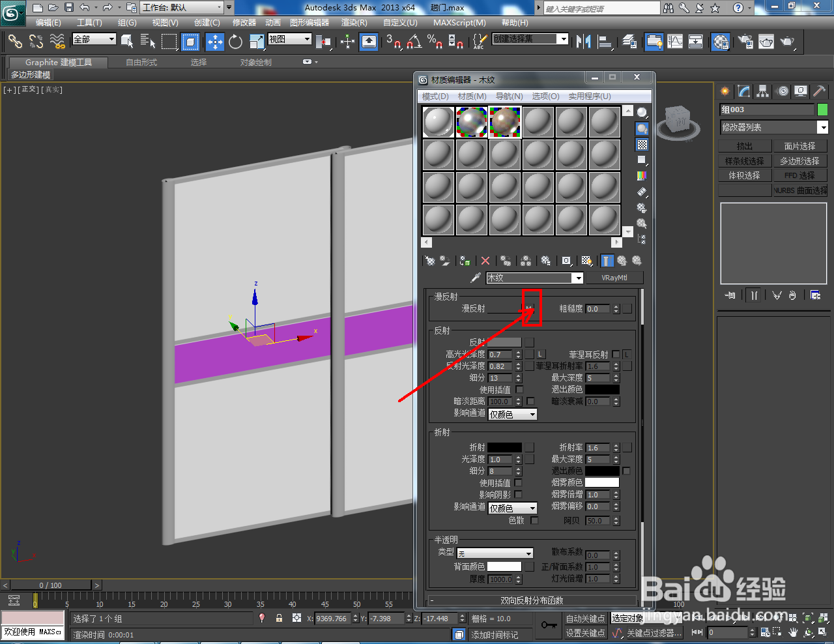Open Render Setup teapot icon
This screenshot has height=644, width=834.
point(745,42)
